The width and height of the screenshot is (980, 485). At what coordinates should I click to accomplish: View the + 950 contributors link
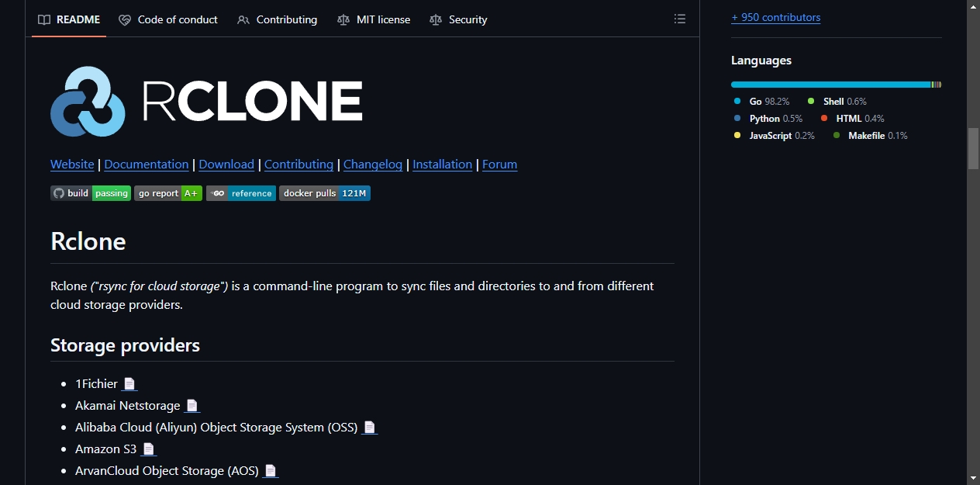click(x=775, y=17)
